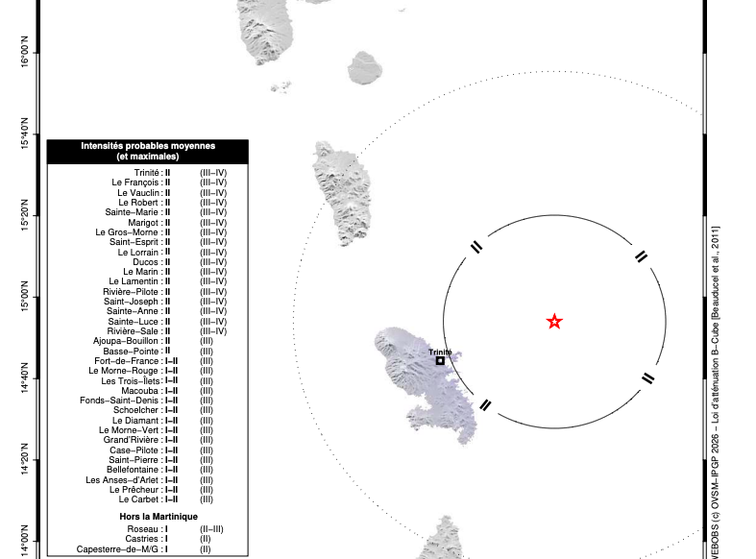Click the 'Saint-Pierre' entry in the list
The width and height of the screenshot is (756, 559).
point(138,460)
